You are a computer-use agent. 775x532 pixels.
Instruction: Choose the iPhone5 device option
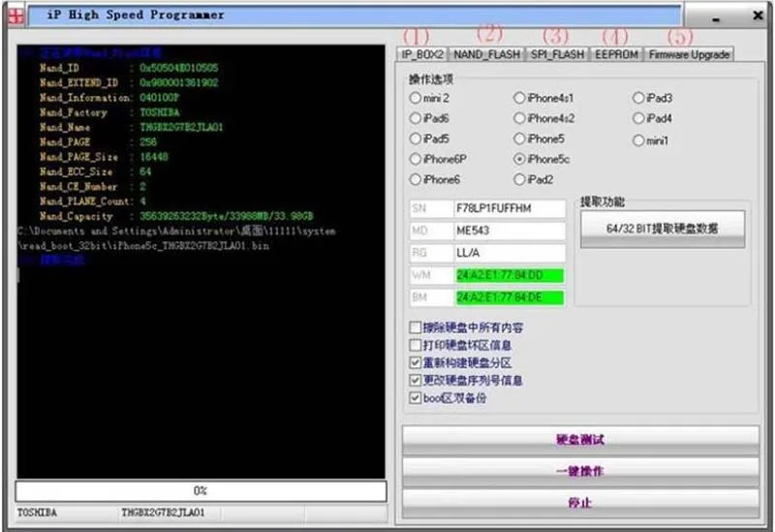click(540, 139)
